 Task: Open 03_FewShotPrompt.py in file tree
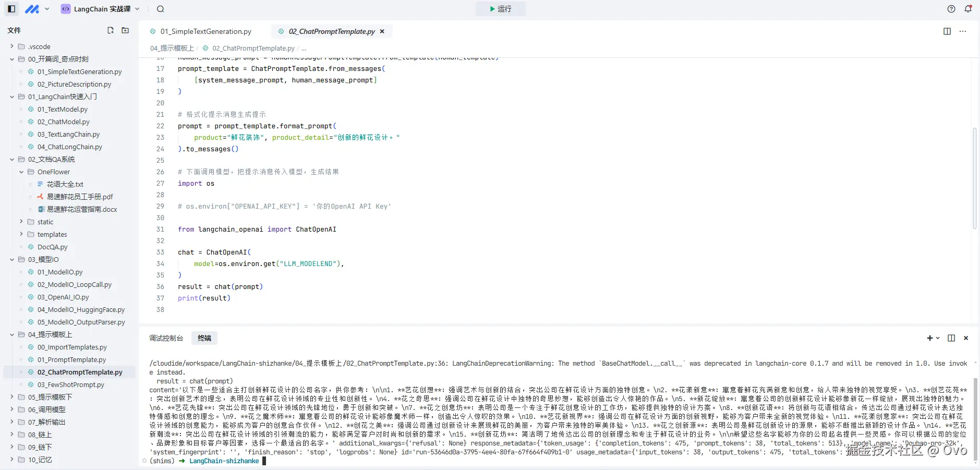(x=70, y=384)
